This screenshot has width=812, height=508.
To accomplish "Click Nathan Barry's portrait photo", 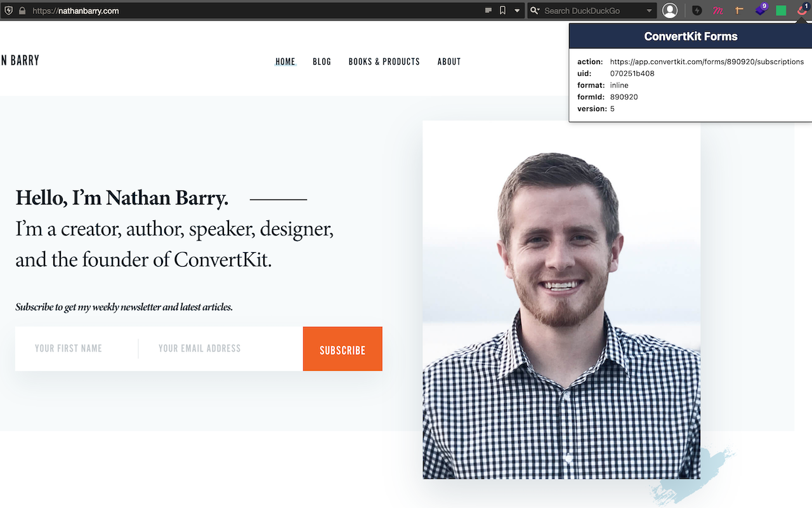I will point(561,300).
